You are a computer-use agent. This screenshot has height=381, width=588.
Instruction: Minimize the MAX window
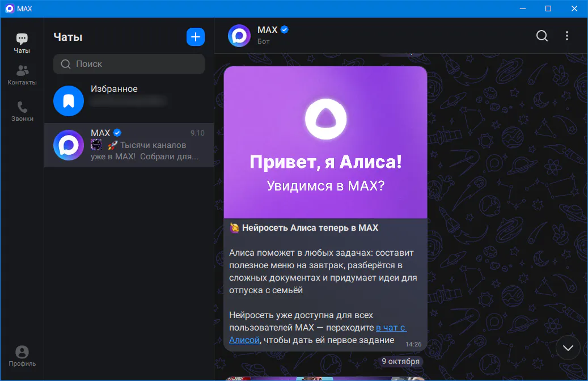pyautogui.click(x=522, y=9)
